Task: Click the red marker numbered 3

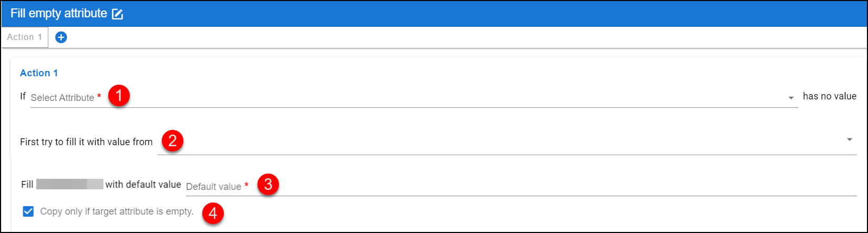Action: tap(268, 185)
